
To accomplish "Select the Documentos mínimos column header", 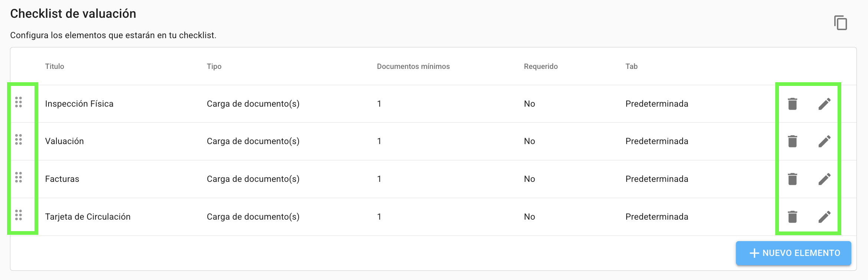I will point(413,66).
